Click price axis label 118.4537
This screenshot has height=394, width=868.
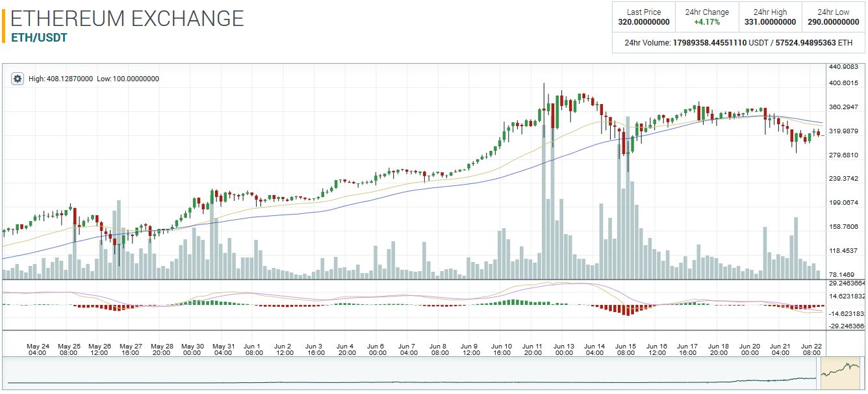tap(844, 251)
